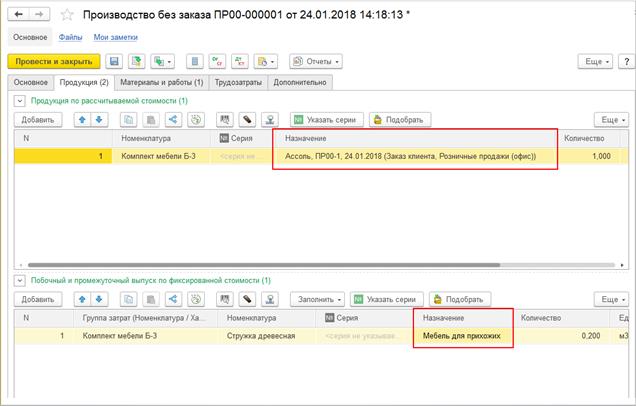Screen dimensions: 636x406
Task: Click Указать серии in the lower table toolbar
Action: point(387,299)
